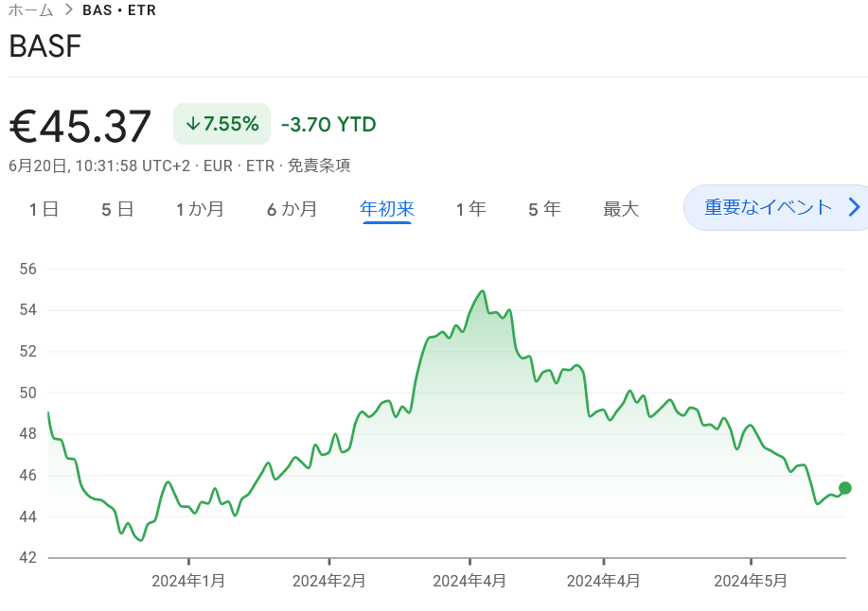
Task: Click the BASF company title
Action: pos(44,45)
